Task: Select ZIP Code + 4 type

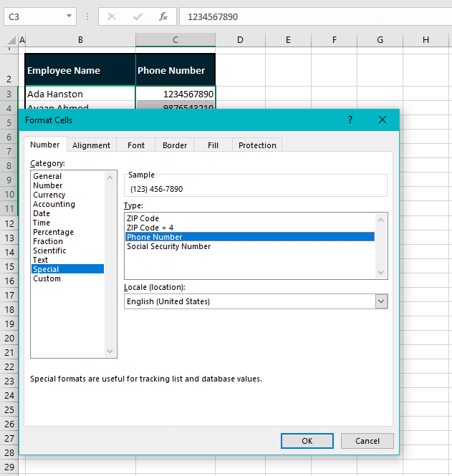Action: tap(250, 228)
